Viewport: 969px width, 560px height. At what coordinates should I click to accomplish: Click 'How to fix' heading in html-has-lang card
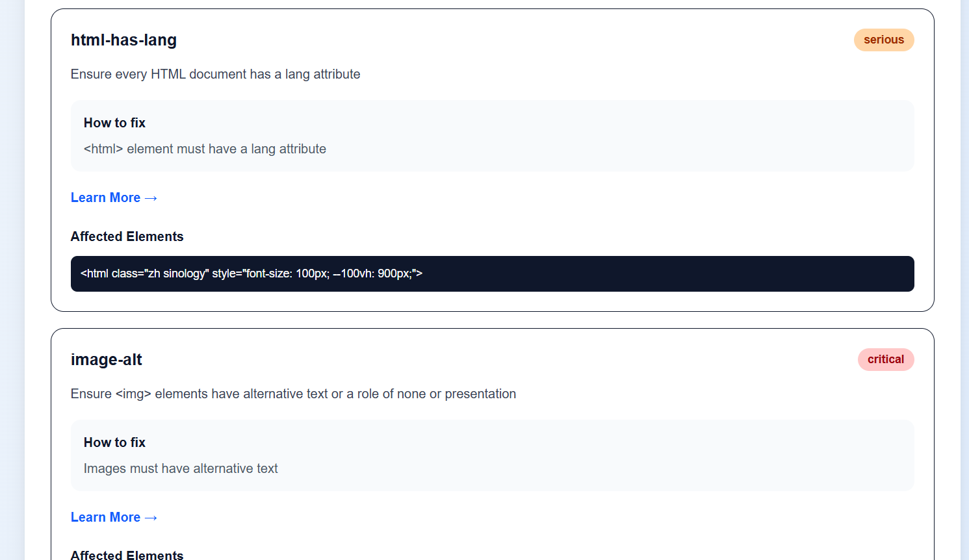coord(114,123)
